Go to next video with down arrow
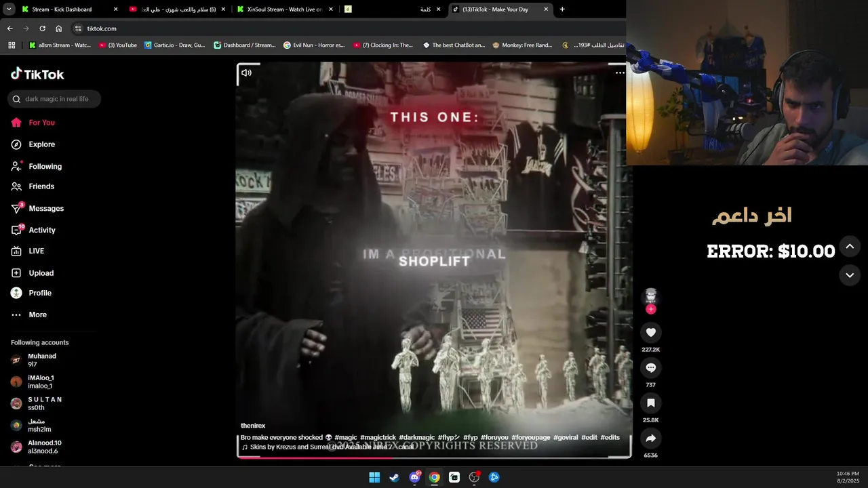 [x=850, y=274]
